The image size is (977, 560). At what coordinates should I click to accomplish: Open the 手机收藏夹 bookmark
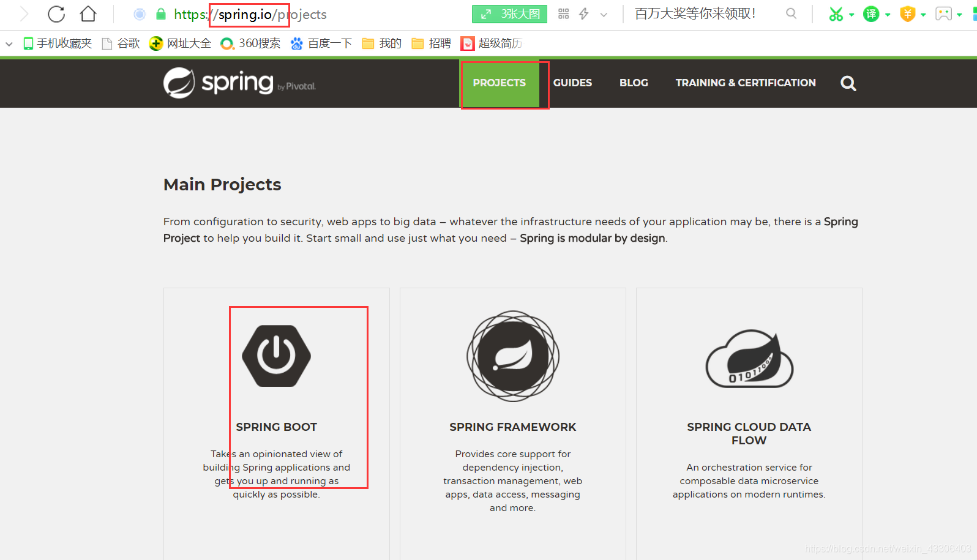[x=58, y=43]
